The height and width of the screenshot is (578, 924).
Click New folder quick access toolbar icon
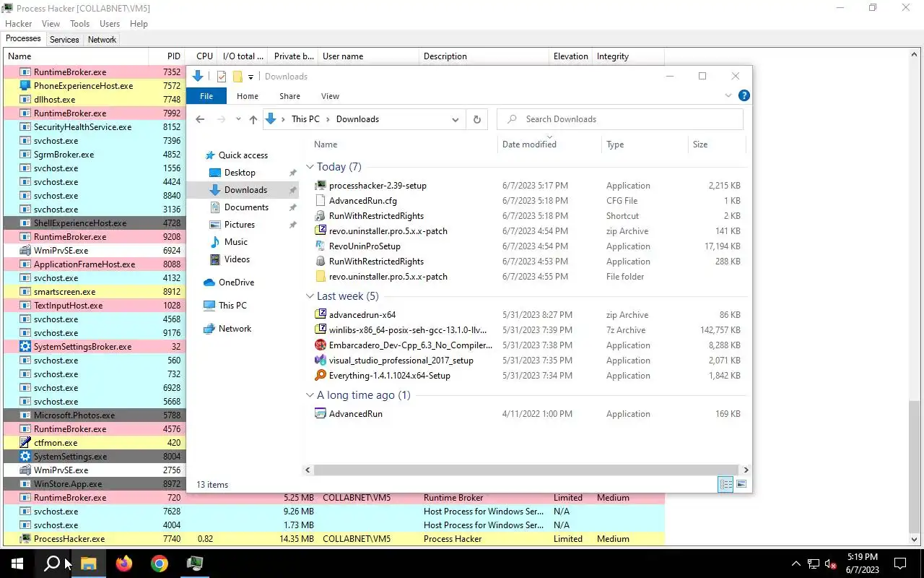(x=237, y=77)
